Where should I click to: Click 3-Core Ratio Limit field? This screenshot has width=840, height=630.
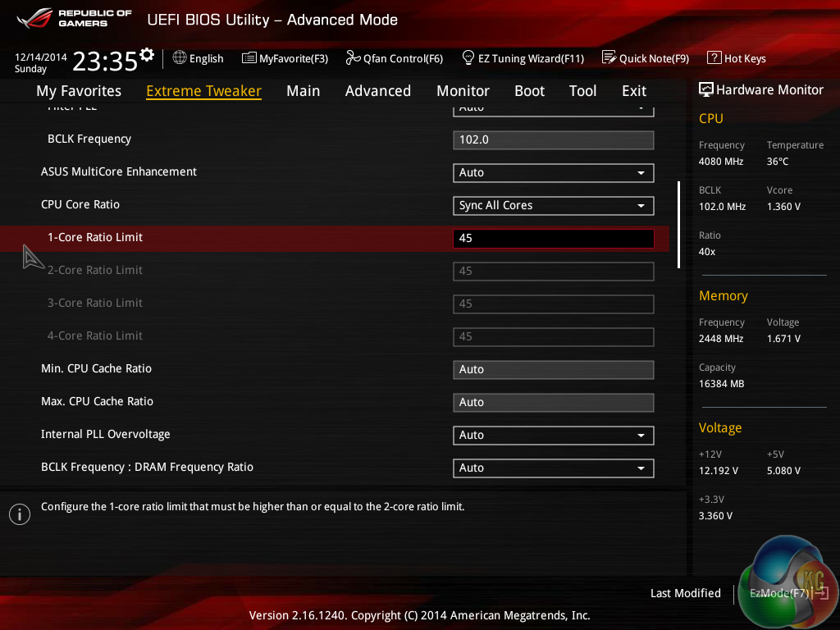click(554, 304)
